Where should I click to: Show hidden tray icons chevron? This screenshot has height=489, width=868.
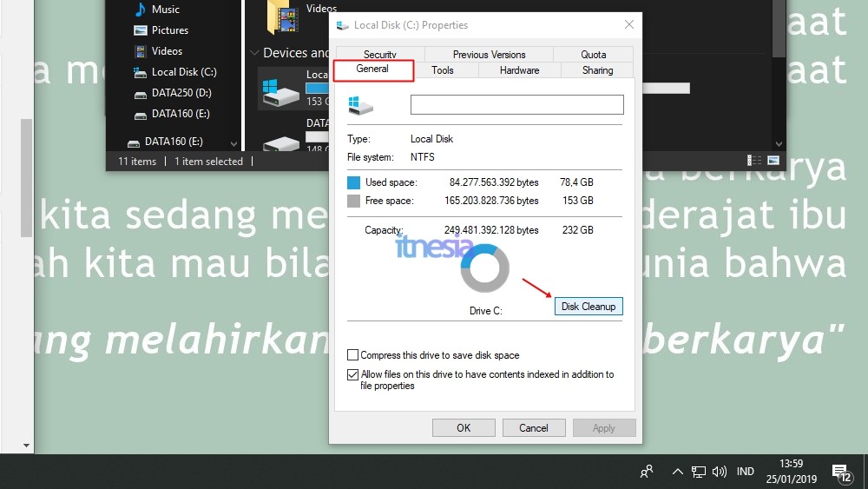(677, 472)
